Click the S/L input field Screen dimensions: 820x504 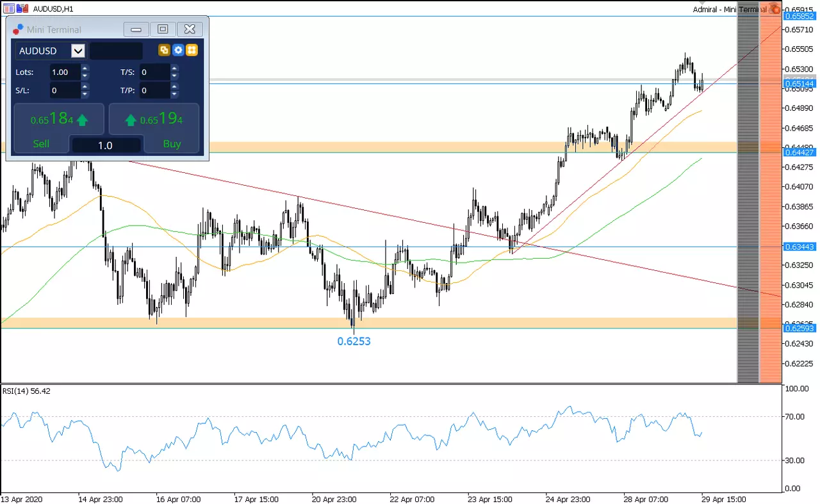65,90
